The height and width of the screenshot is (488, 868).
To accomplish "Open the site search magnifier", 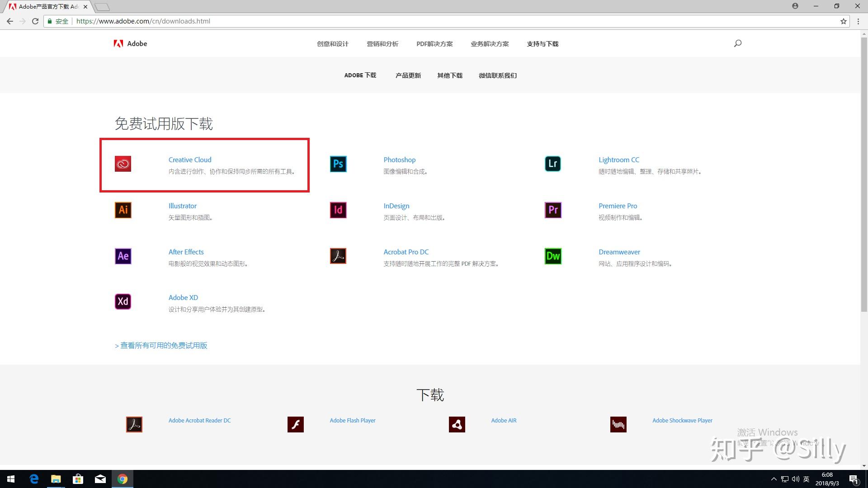I will click(x=738, y=43).
